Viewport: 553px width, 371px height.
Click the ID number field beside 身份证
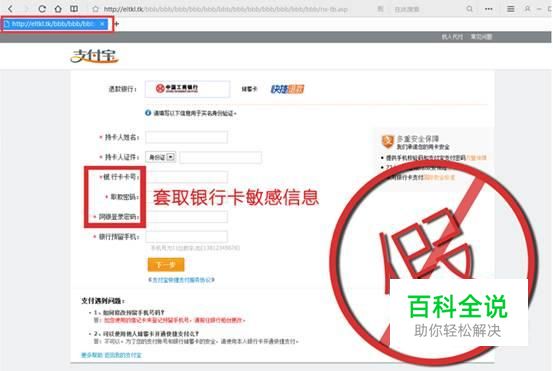pos(221,157)
